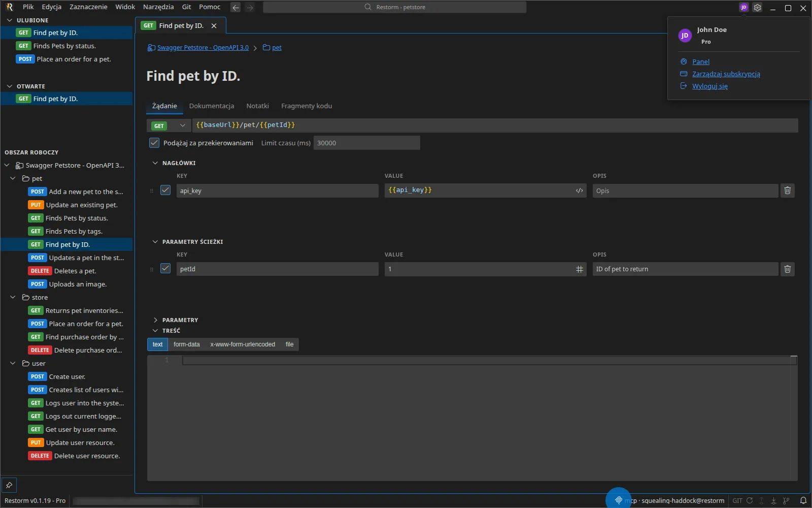Open the settings gear icon
Viewport: 812px width, 508px height.
click(757, 8)
